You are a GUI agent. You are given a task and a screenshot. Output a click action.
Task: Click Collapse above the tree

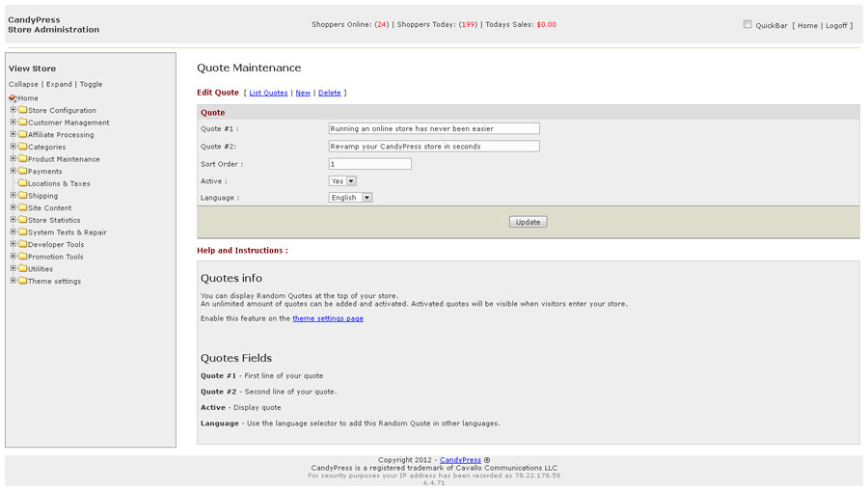(23, 84)
